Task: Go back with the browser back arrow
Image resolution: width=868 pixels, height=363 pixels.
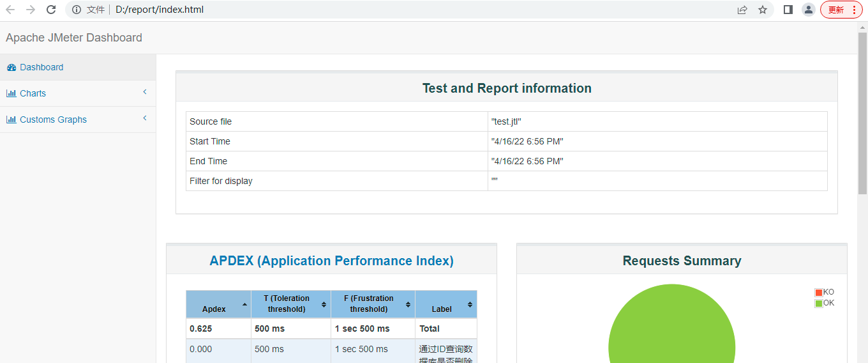Action: coord(10,10)
